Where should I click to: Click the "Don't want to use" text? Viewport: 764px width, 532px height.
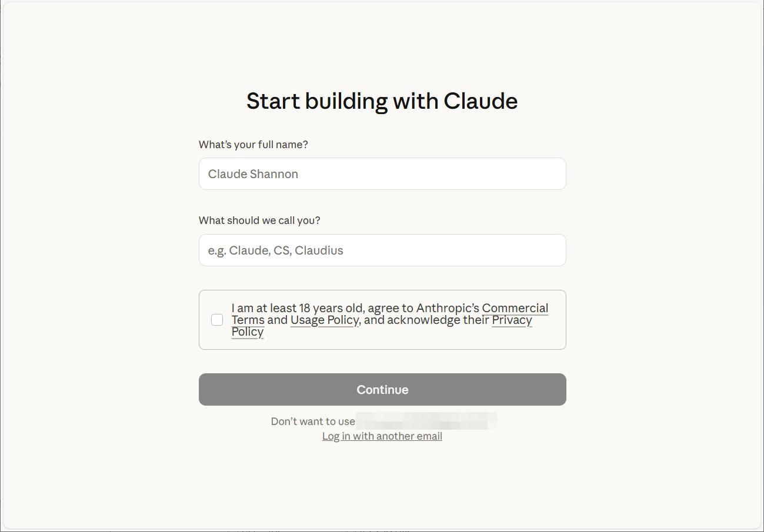(313, 421)
